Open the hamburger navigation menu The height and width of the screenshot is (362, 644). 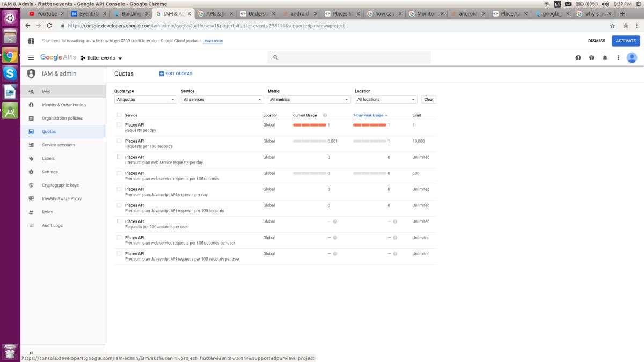point(31,57)
